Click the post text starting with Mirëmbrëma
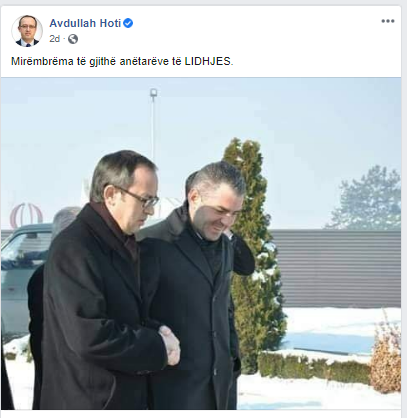 pyautogui.click(x=122, y=61)
